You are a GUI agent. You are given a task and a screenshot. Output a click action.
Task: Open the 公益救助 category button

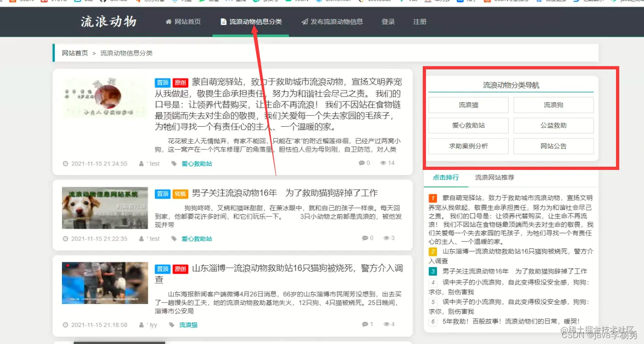pos(554,125)
